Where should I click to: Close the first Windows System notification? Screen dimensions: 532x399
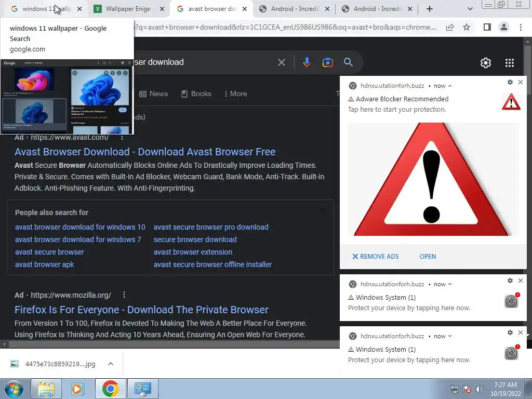[x=521, y=281]
